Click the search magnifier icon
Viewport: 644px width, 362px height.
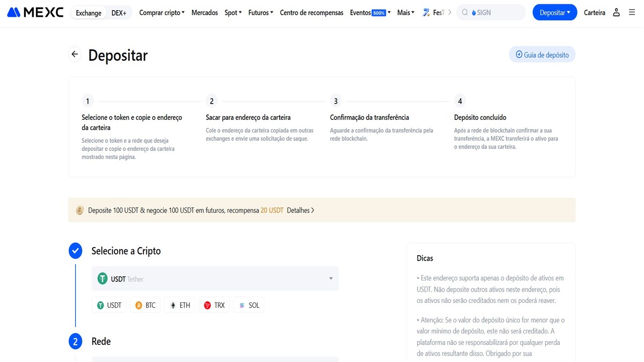pos(465,12)
